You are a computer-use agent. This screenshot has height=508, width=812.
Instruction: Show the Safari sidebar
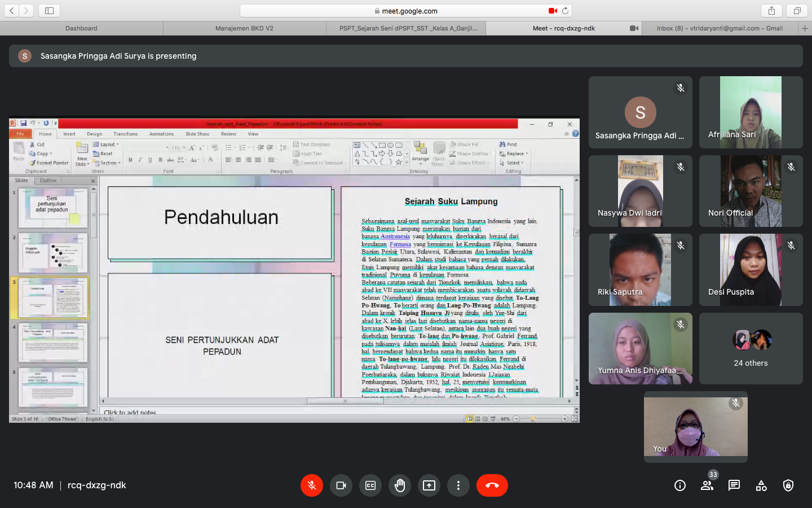click(49, 11)
